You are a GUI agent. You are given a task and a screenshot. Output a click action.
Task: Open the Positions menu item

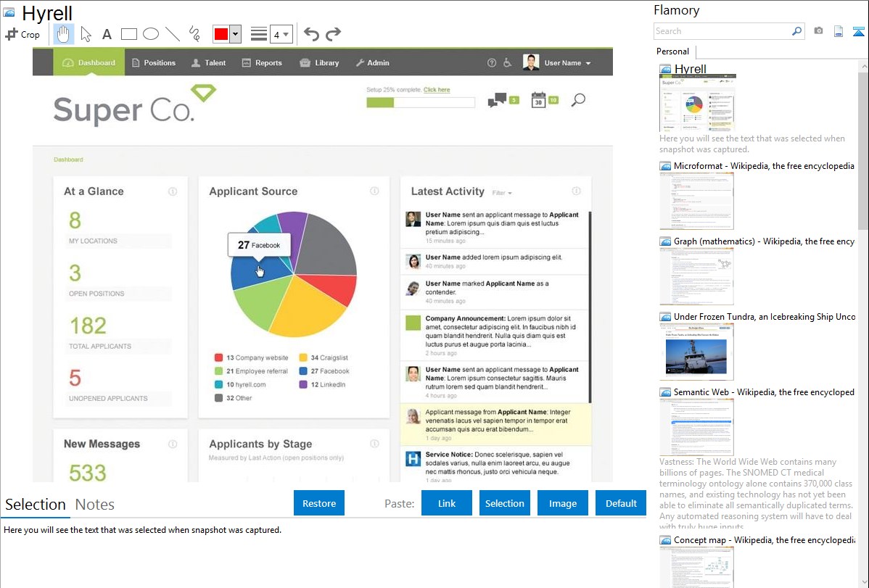point(154,62)
